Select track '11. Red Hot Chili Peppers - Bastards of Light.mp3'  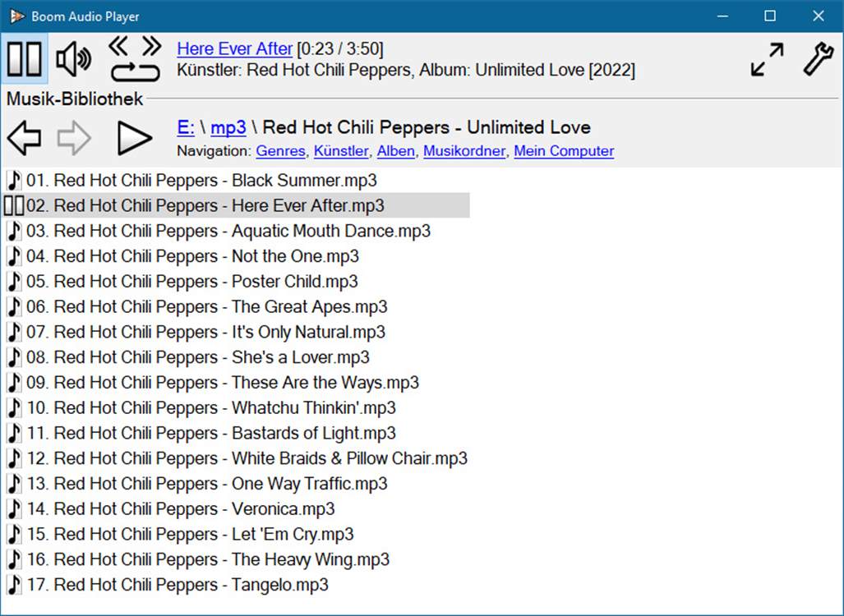point(211,433)
